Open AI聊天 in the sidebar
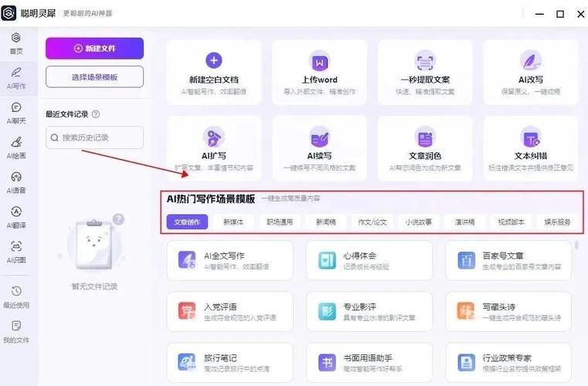This screenshot has width=588, height=386. coord(16,107)
